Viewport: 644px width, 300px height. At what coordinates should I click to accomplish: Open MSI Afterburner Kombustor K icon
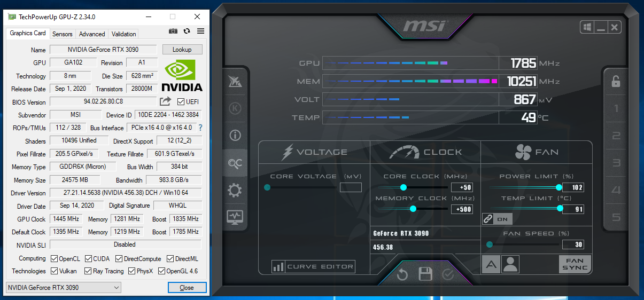point(235,108)
